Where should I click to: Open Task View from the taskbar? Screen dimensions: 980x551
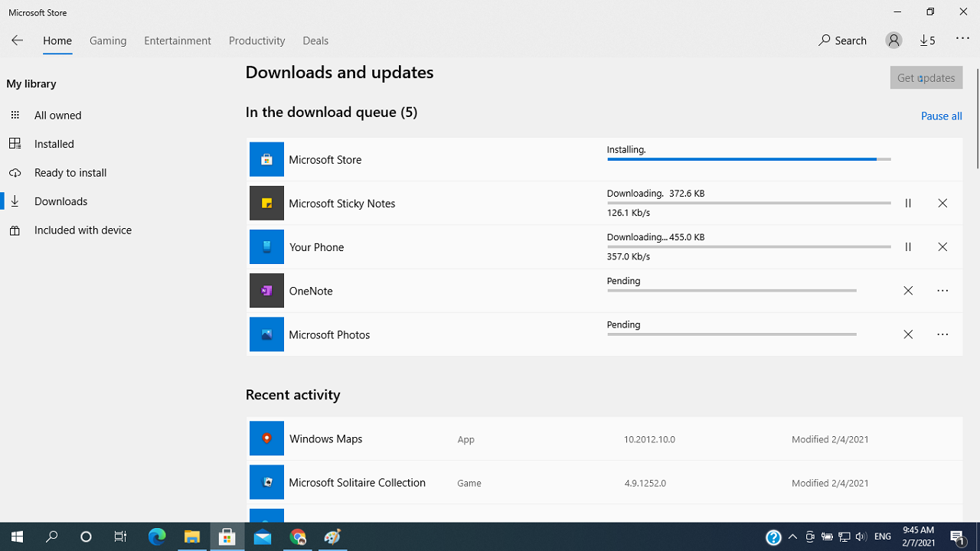120,536
